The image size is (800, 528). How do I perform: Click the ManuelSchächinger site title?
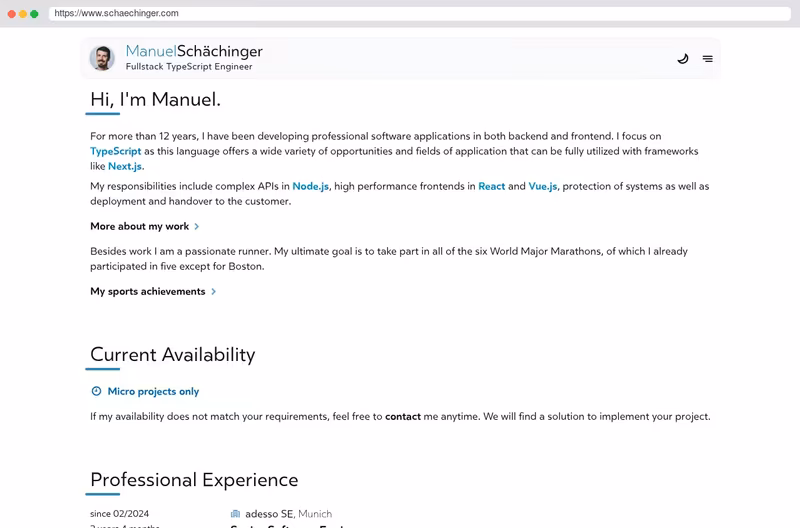tap(194, 51)
